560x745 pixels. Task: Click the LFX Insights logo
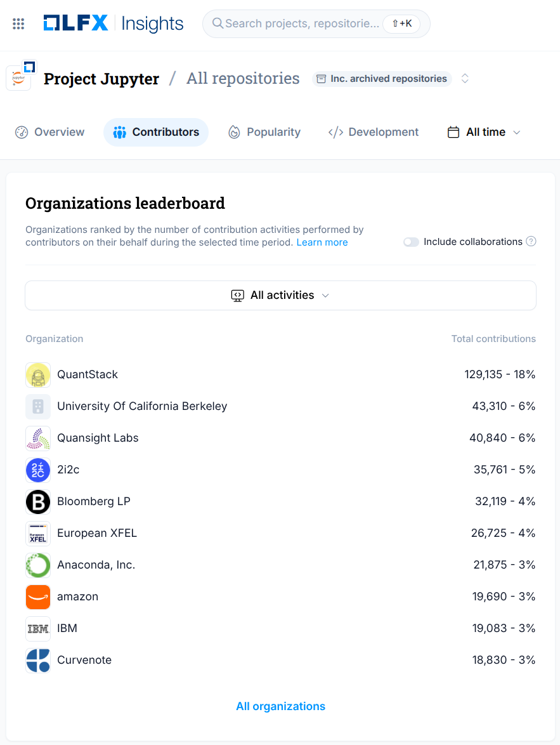(113, 23)
